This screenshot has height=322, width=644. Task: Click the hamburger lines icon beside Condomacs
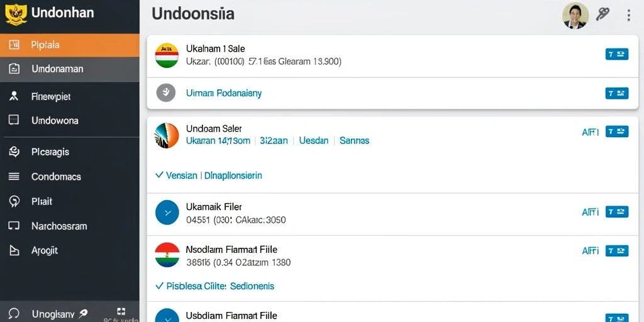[14, 177]
